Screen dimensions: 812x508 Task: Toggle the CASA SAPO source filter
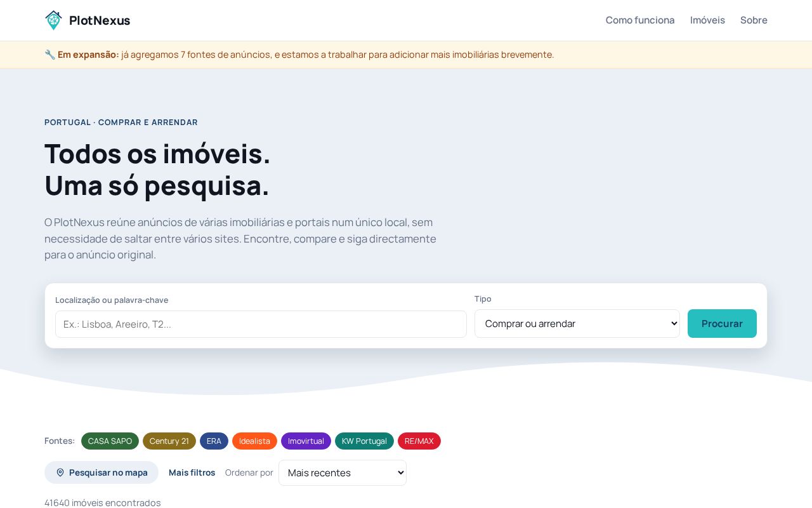point(110,441)
